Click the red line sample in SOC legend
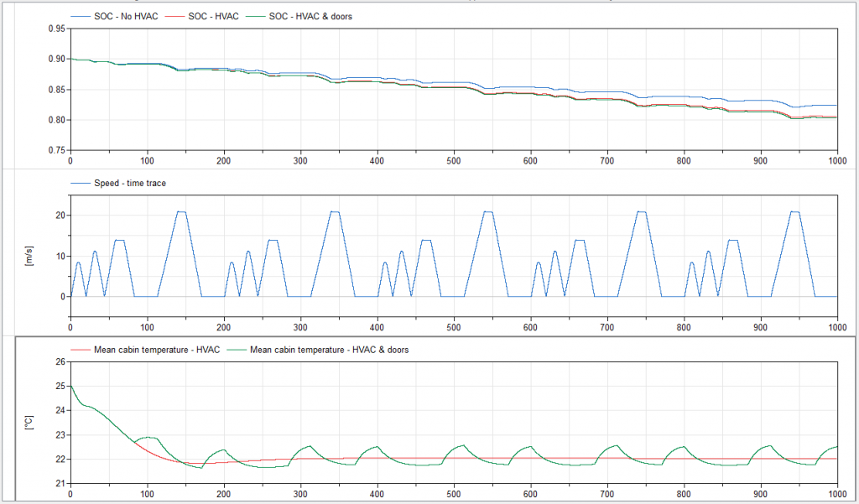Image resolution: width=859 pixels, height=504 pixels. point(174,17)
